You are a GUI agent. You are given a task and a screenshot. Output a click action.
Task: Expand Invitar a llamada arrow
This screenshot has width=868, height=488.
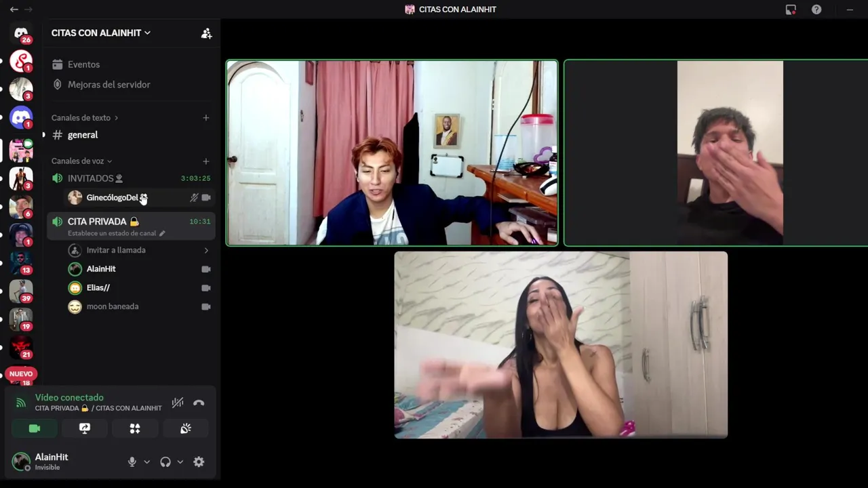pyautogui.click(x=206, y=250)
